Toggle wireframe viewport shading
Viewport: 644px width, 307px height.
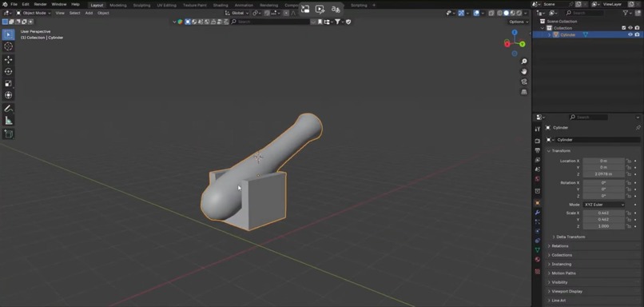499,13
